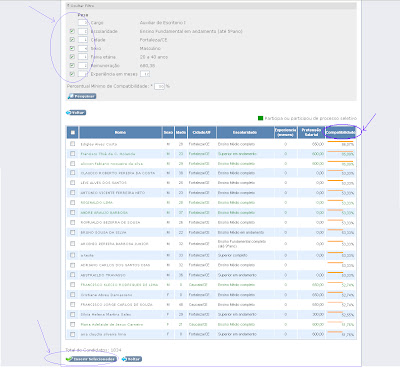Sort by the Cidade/UF column header
The width and height of the screenshot is (400, 368).
pyautogui.click(x=202, y=132)
